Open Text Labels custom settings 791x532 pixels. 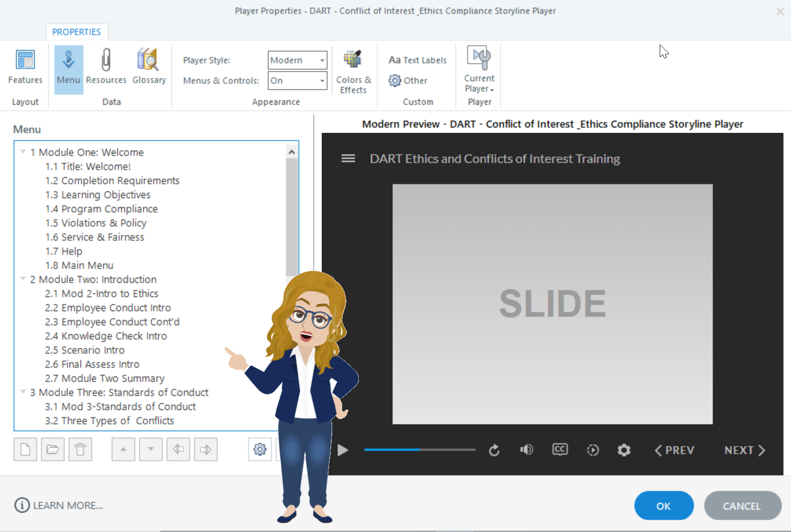417,60
